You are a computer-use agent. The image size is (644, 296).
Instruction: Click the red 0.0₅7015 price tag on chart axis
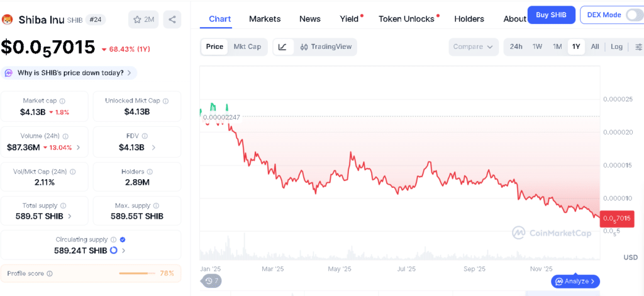(616, 219)
